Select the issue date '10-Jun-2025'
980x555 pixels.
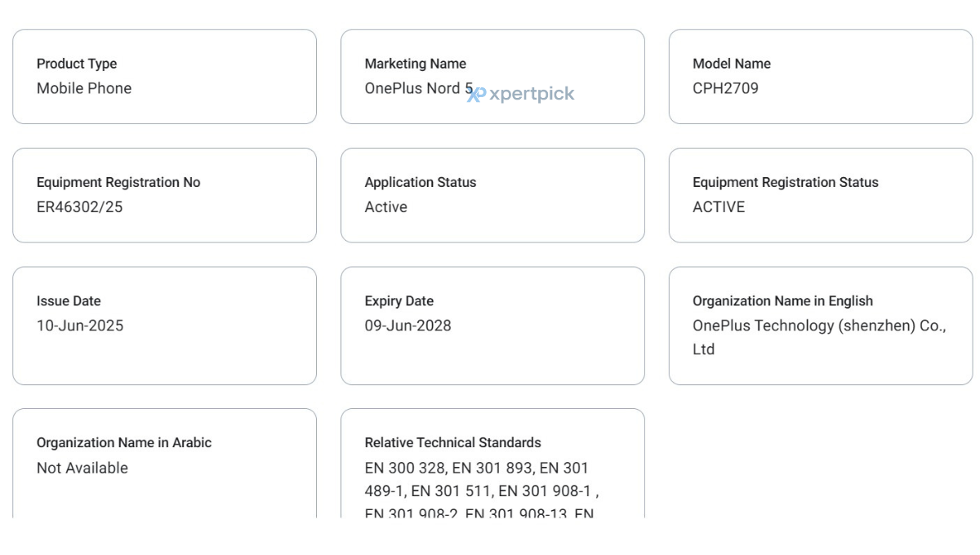pyautogui.click(x=80, y=326)
